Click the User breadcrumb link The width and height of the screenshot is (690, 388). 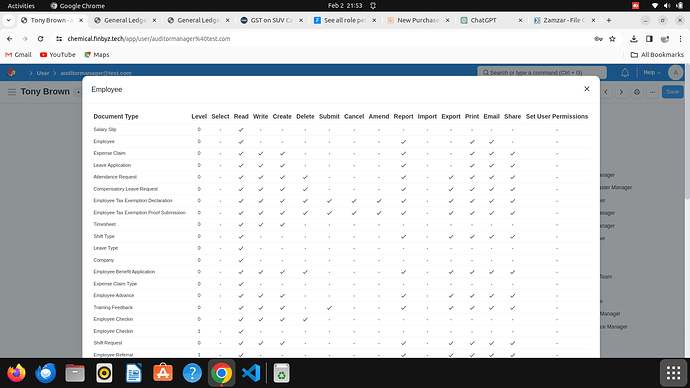43,73
